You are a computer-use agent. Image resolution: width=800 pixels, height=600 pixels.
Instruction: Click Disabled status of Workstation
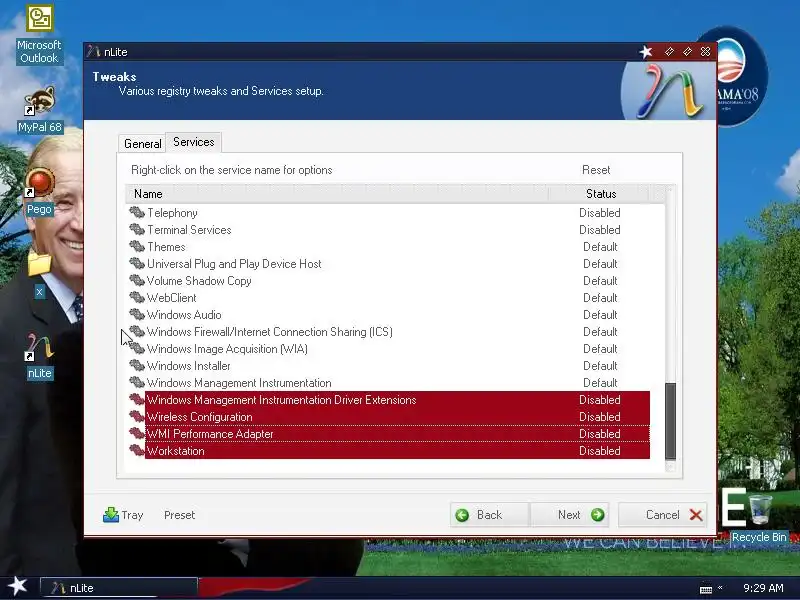(x=599, y=451)
